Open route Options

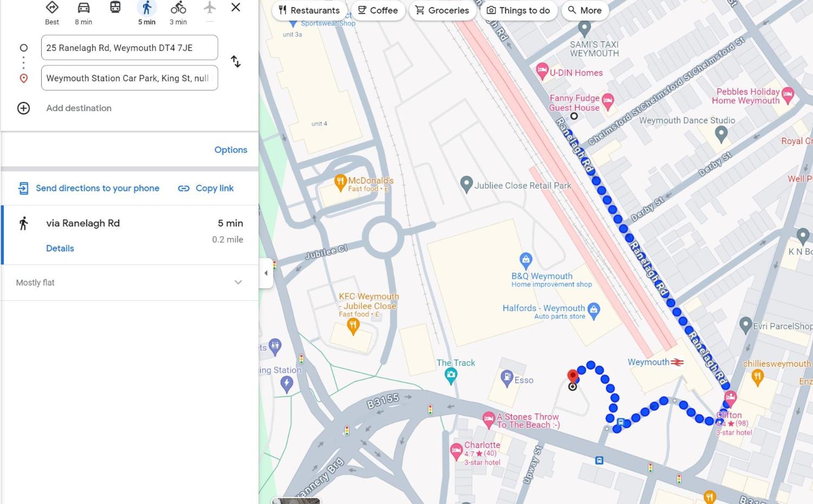click(231, 150)
